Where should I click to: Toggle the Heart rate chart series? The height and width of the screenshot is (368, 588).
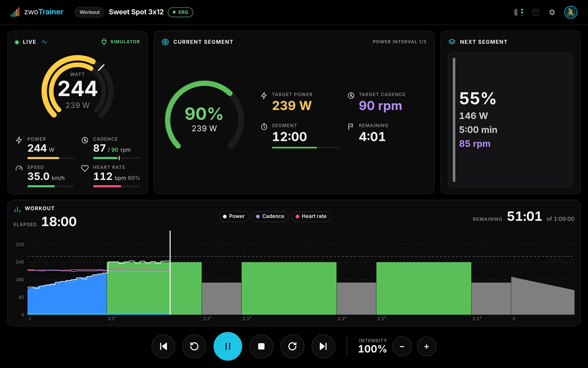coord(311,216)
